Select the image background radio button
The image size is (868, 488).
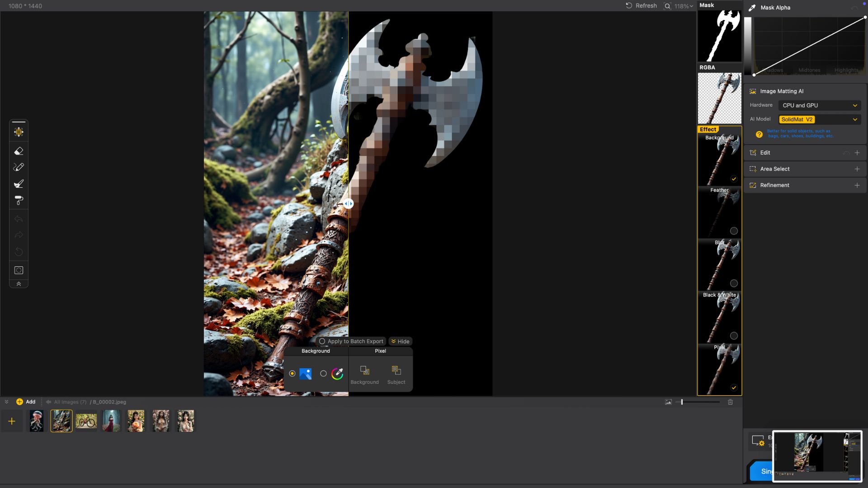click(x=292, y=374)
